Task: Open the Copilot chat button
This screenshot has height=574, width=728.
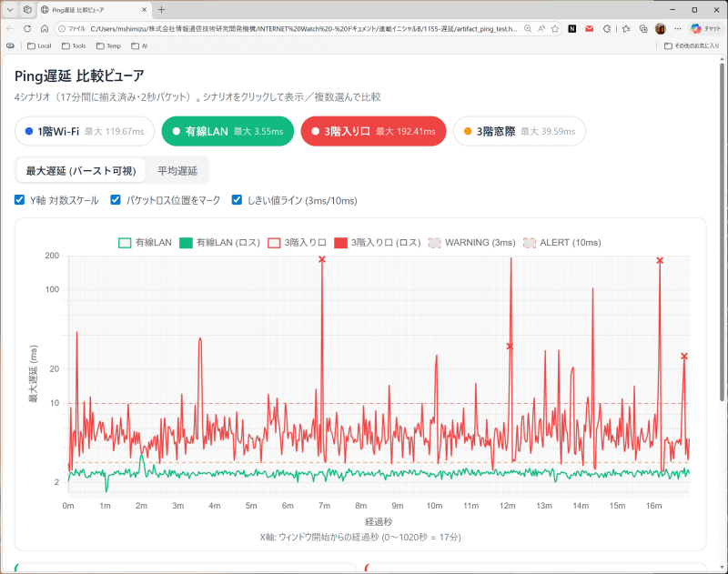Action: point(704,29)
